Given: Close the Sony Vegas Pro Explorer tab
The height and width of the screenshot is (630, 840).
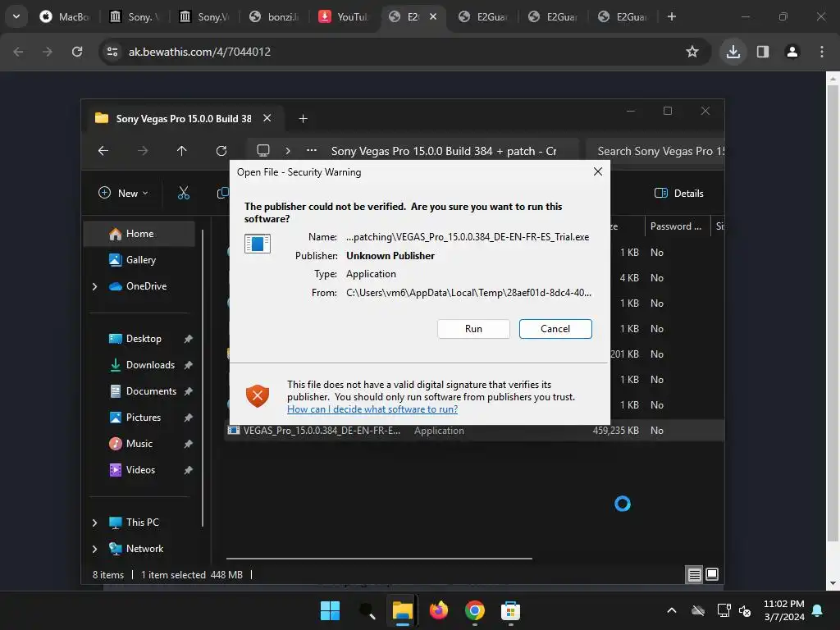Looking at the screenshot, I should tap(267, 118).
